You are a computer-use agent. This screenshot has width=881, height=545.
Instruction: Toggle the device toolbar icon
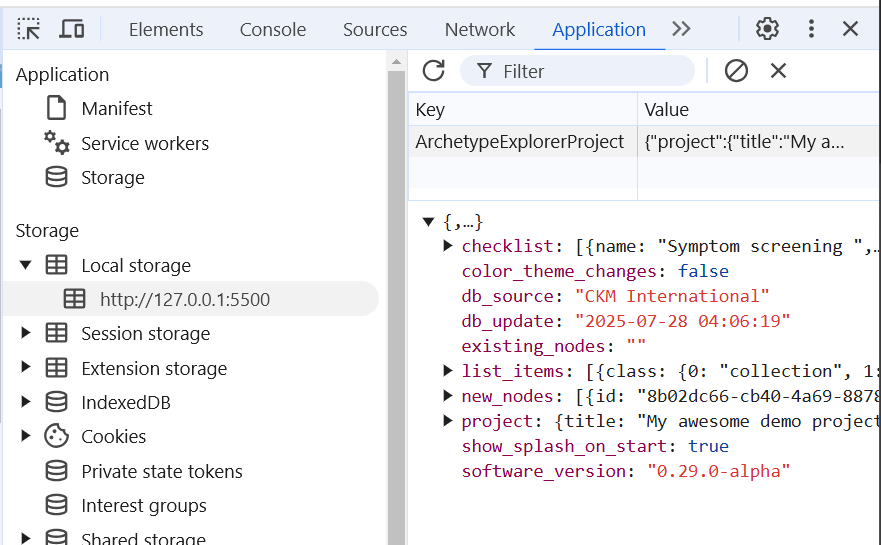pyautogui.click(x=72, y=29)
